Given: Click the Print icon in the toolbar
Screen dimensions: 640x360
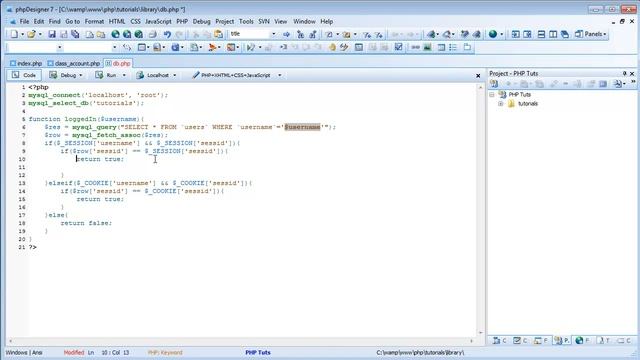Looking at the screenshot, I should click(x=152, y=34).
